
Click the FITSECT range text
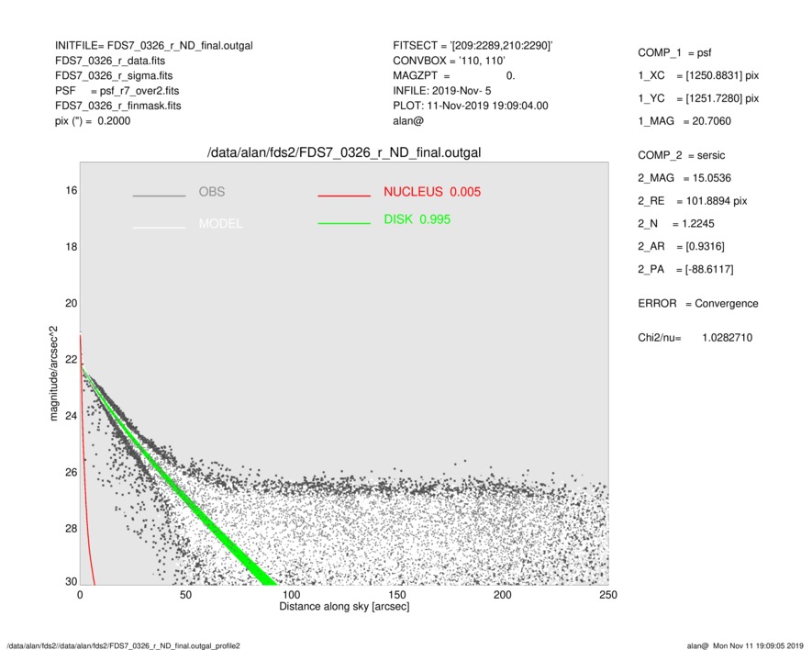click(x=473, y=46)
